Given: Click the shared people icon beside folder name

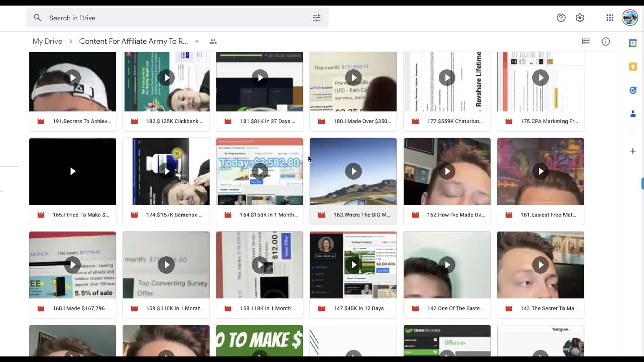Looking at the screenshot, I should (213, 41).
